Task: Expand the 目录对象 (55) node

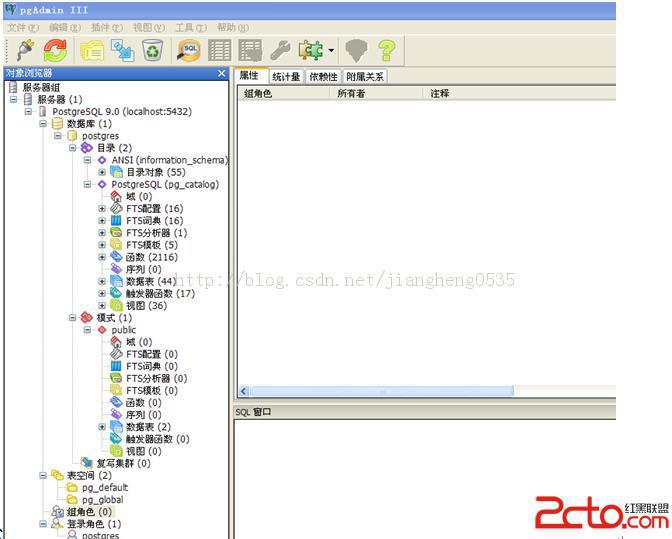Action: (x=102, y=172)
